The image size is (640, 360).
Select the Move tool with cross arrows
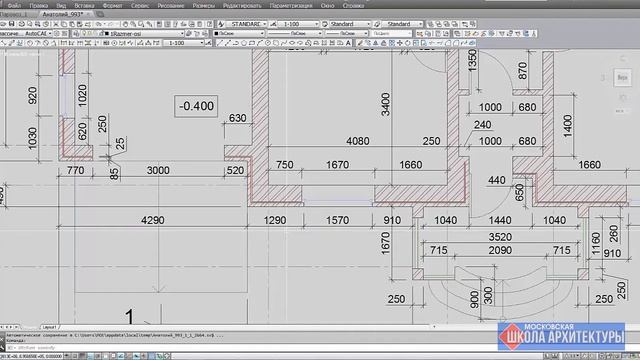coord(400,43)
